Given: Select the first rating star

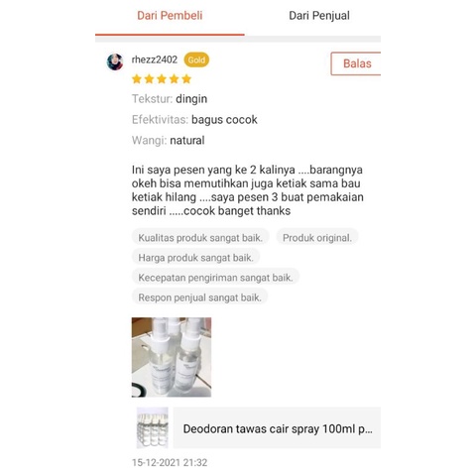Looking at the screenshot, I should 137,79.
